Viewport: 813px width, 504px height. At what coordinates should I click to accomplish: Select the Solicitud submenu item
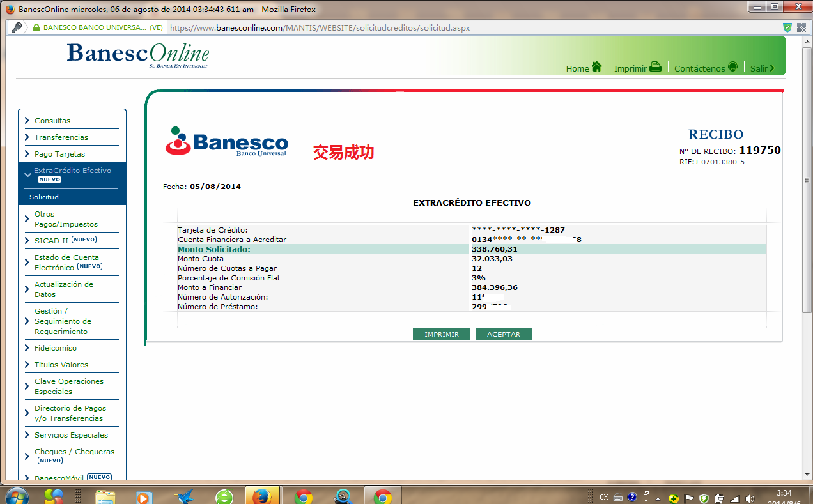pyautogui.click(x=44, y=197)
